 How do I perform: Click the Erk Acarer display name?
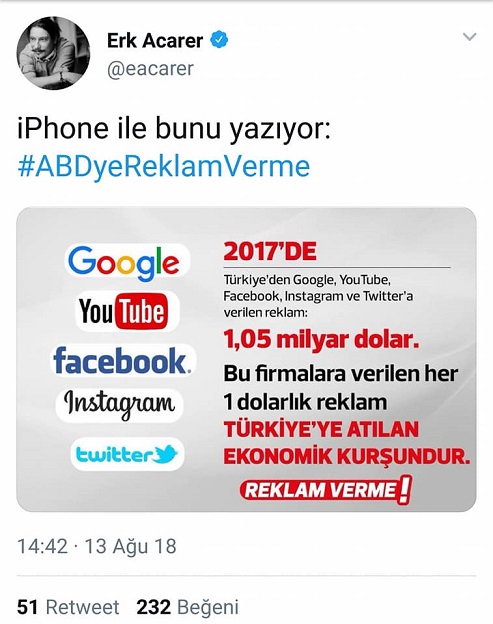[155, 41]
